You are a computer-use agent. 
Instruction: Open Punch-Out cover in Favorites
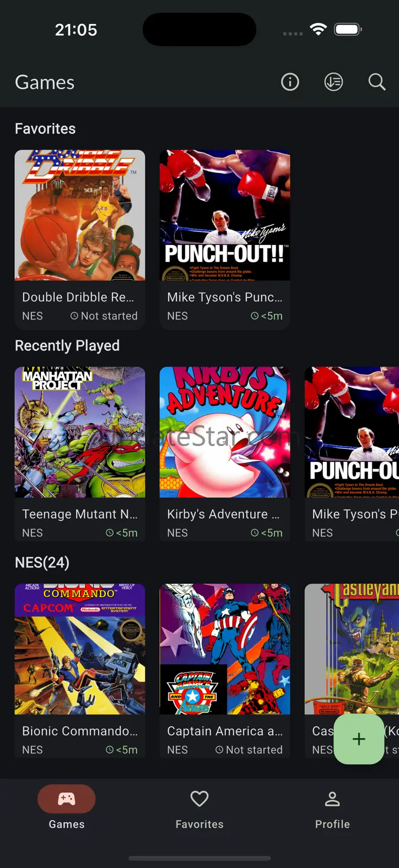pos(225,215)
